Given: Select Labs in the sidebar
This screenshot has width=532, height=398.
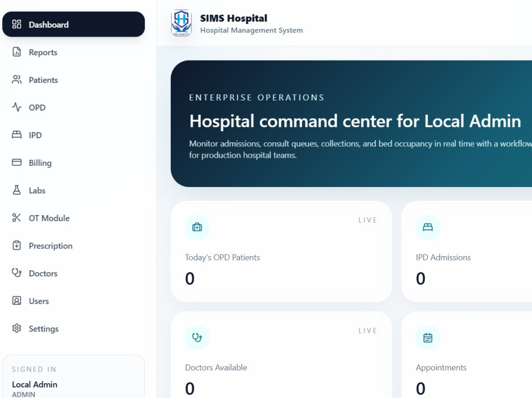Looking at the screenshot, I should coord(73,190).
